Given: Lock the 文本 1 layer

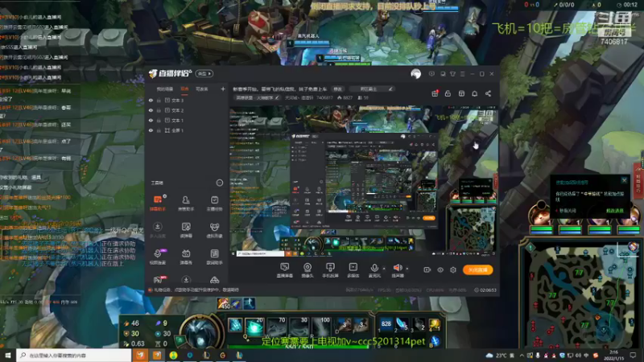Looking at the screenshot, I should click(x=159, y=120).
